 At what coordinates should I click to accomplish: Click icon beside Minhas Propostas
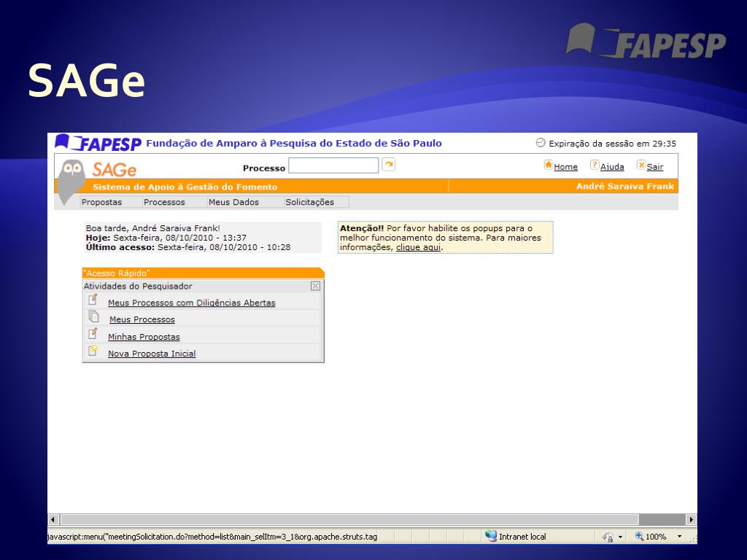tap(93, 333)
